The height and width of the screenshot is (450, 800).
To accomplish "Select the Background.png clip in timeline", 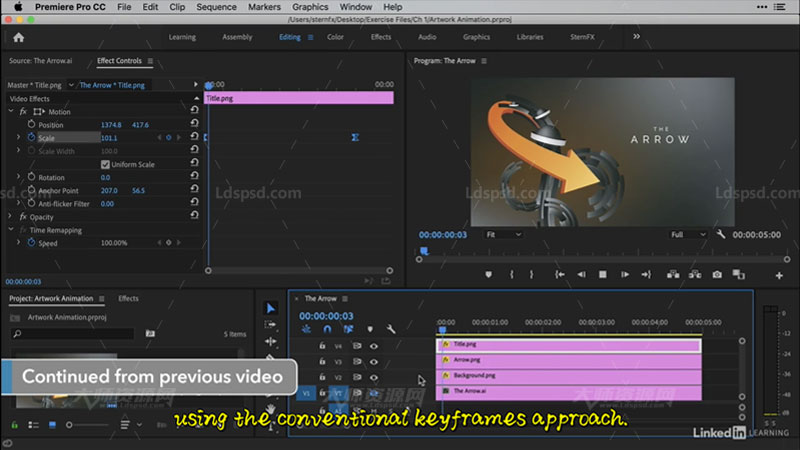I will click(x=569, y=377).
